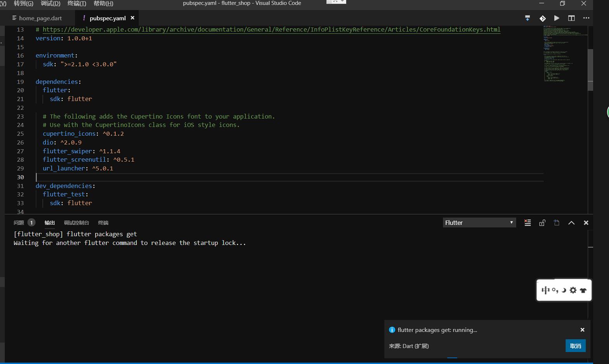The height and width of the screenshot is (364, 609).
Task: Open the 终端(T) menu
Action: click(77, 3)
